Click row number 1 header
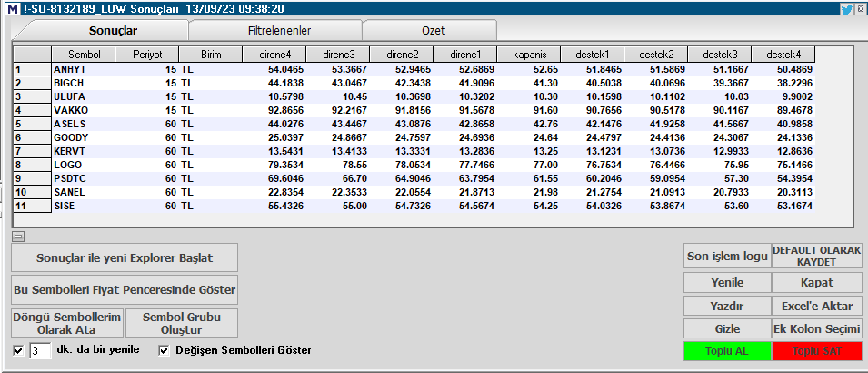This screenshot has width=868, height=373. tap(33, 70)
